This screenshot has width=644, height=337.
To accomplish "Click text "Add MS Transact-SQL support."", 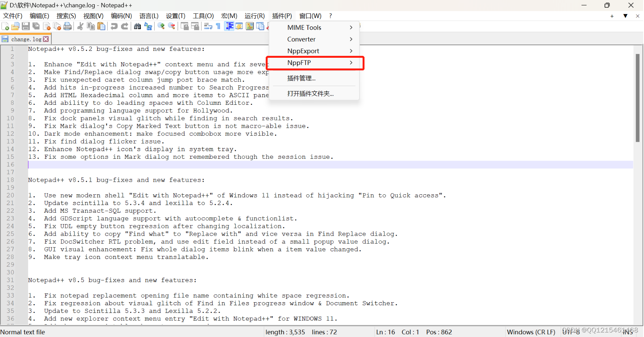I will (x=100, y=211).
